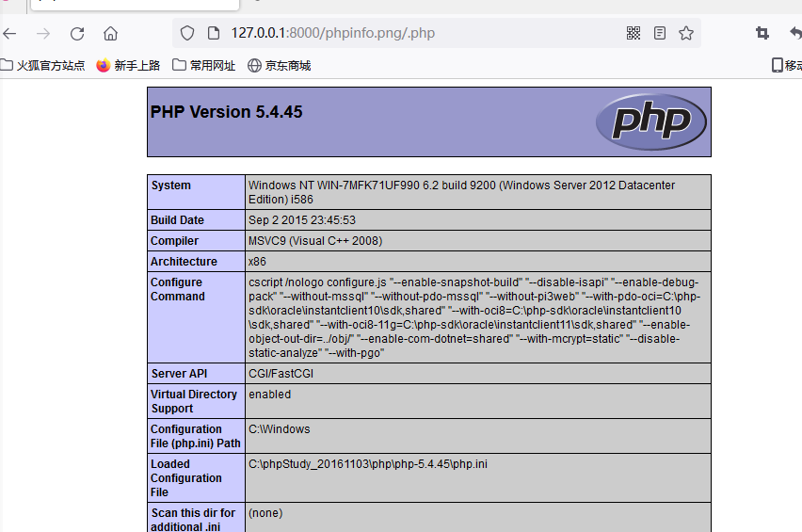Click the Scan this dir value (none)

coord(265,513)
